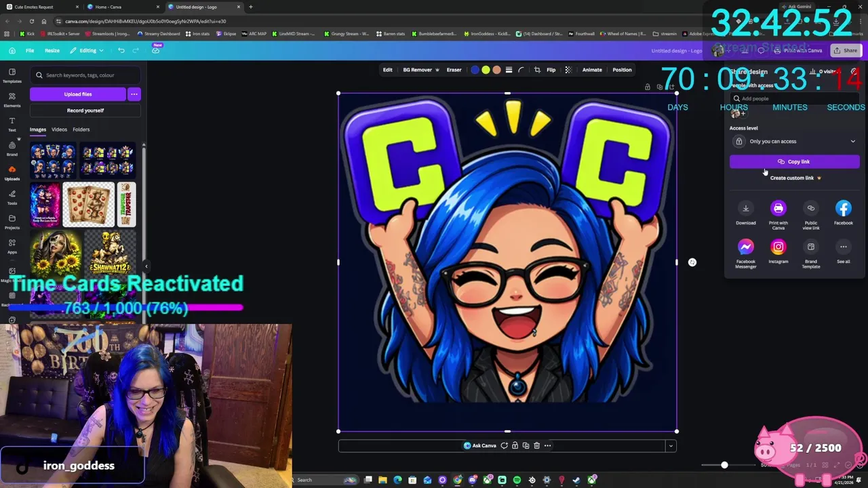This screenshot has width=868, height=488.
Task: Pick the lime green image colour swatch
Action: [x=486, y=70]
